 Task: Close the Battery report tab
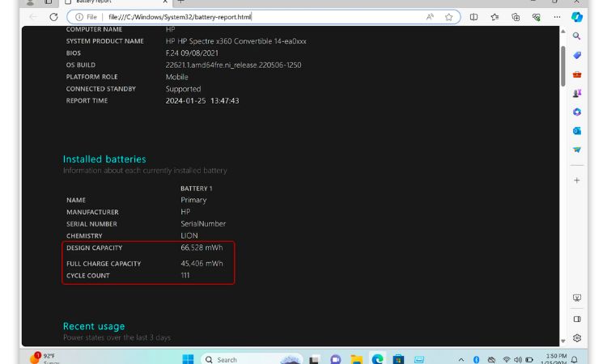tap(165, 2)
